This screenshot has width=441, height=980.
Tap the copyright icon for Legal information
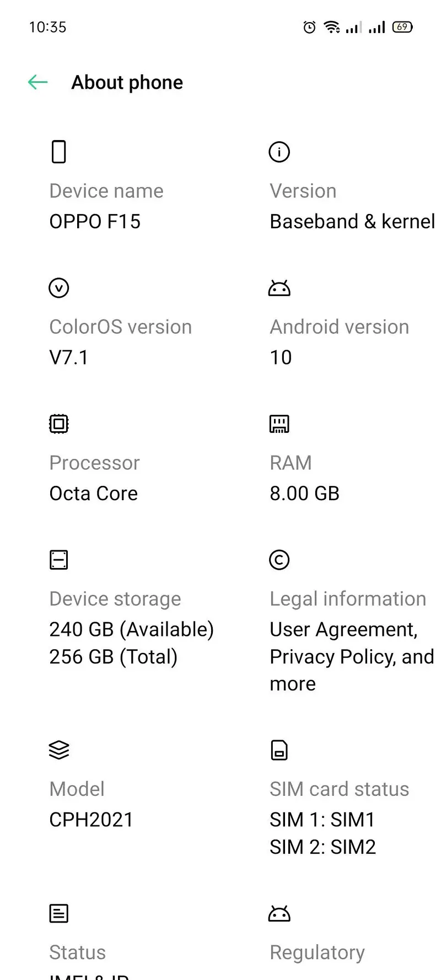[x=279, y=560]
